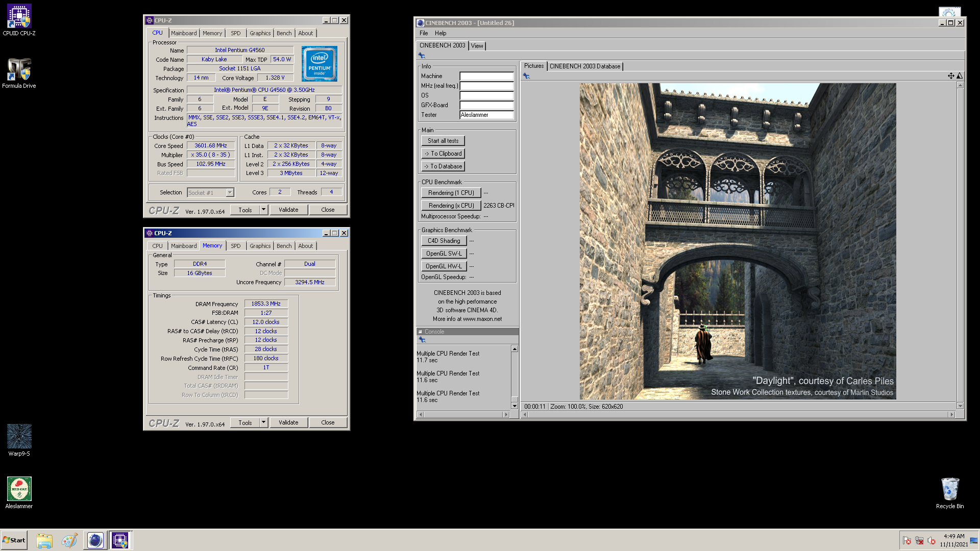Click the Intel Pentium inside logo
980x551 pixels.
tap(320, 64)
